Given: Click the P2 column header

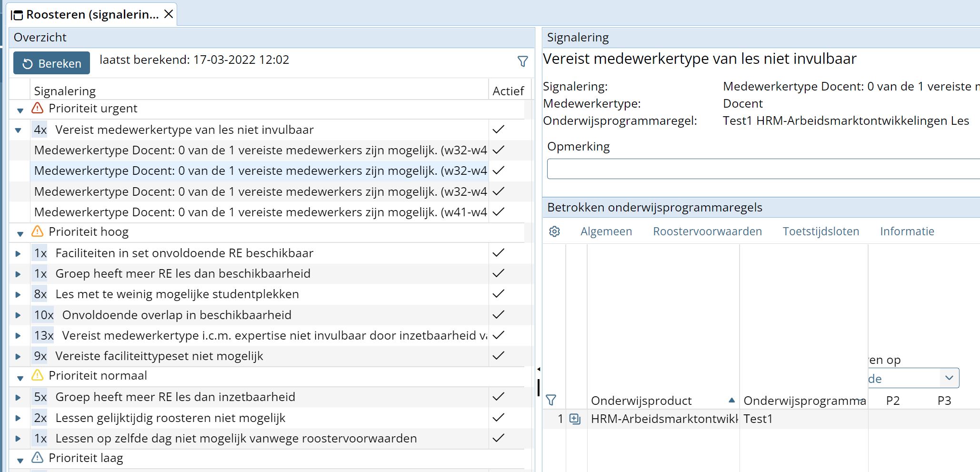Looking at the screenshot, I should pos(893,401).
